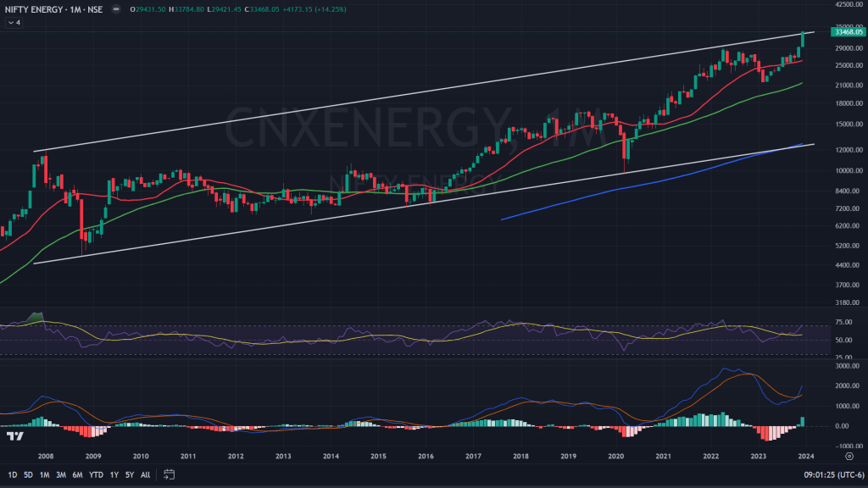The height and width of the screenshot is (488, 868).
Task: Click the symbol status dot icon
Action: pyautogui.click(x=114, y=10)
